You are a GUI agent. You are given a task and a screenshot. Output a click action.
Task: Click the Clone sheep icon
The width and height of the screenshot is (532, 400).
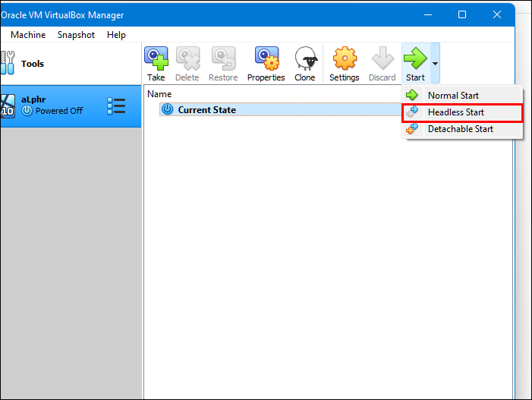point(305,58)
